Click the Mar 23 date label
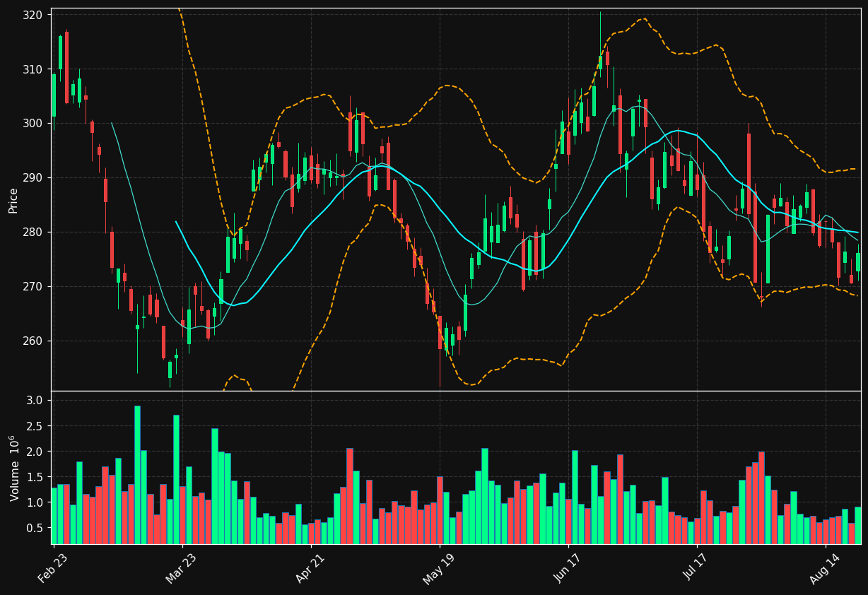The image size is (868, 595). pyautogui.click(x=182, y=567)
